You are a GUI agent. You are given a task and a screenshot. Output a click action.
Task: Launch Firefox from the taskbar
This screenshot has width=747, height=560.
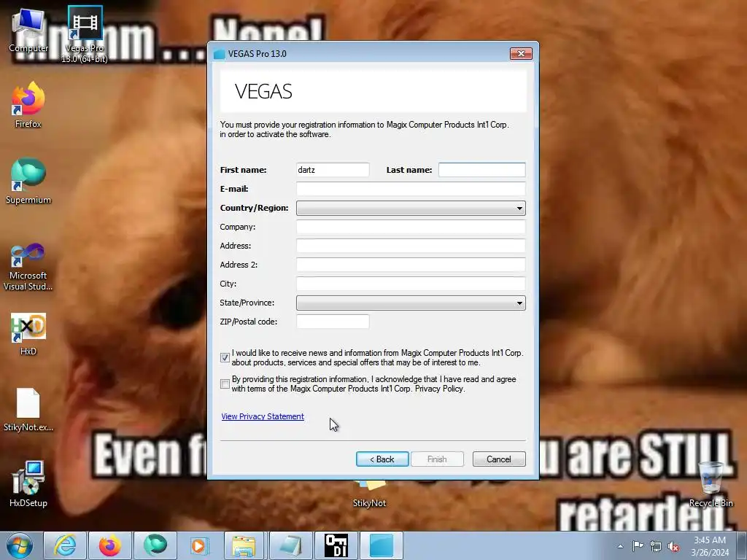click(110, 545)
